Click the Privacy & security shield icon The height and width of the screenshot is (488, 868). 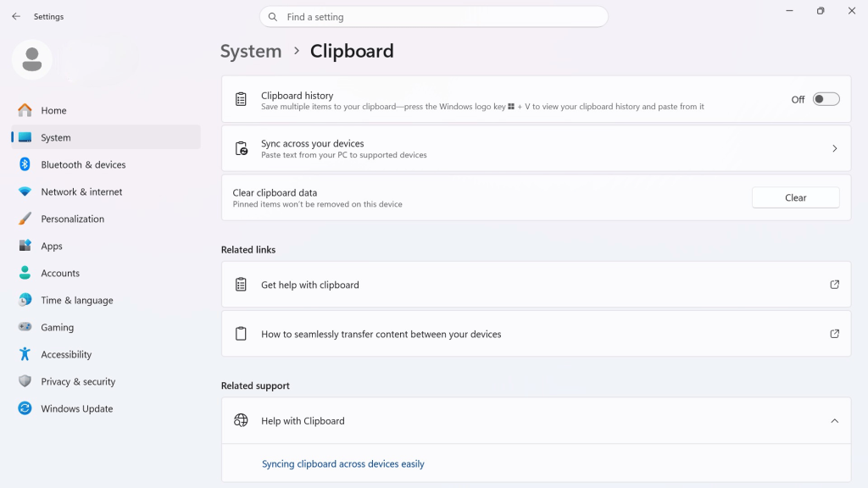tap(25, 381)
